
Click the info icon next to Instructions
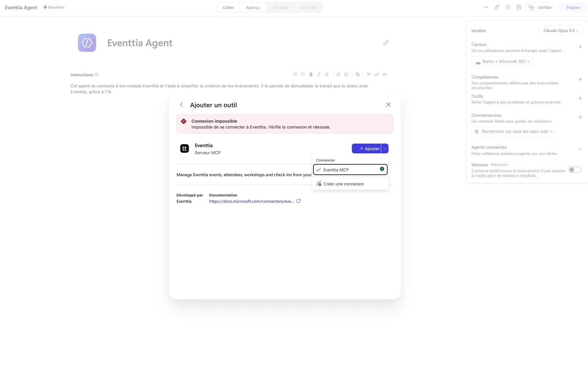pos(97,75)
